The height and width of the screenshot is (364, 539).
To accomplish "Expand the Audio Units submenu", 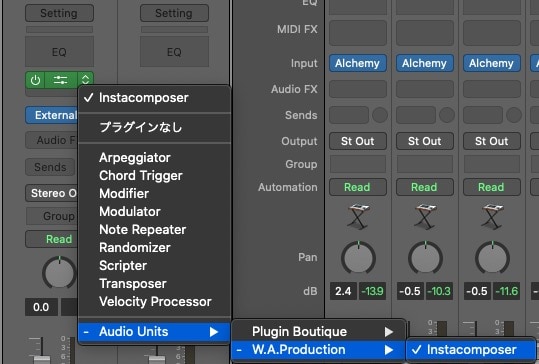I will (154, 332).
